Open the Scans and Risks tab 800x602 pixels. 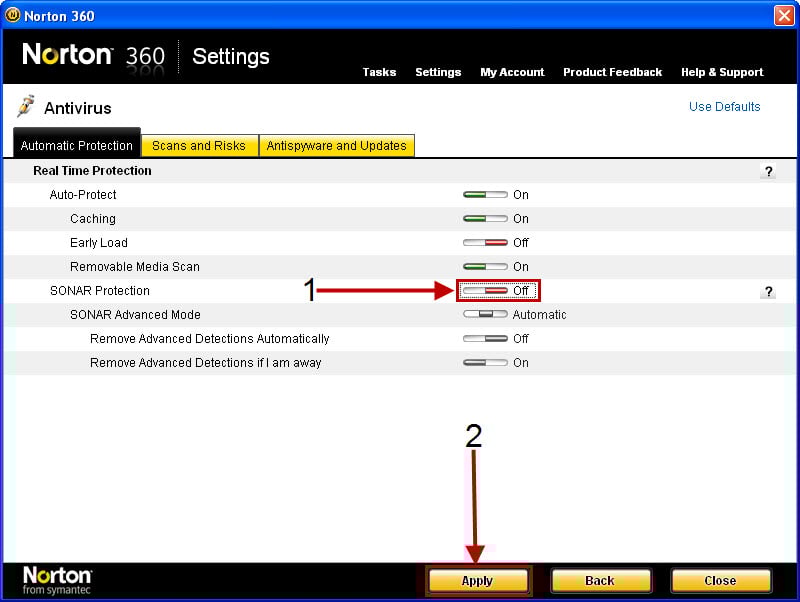(x=199, y=146)
